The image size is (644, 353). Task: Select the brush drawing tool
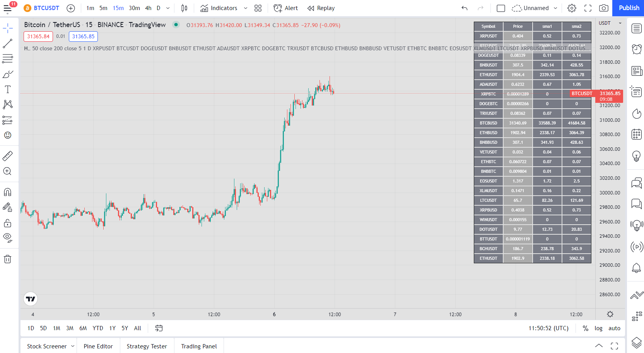8,74
